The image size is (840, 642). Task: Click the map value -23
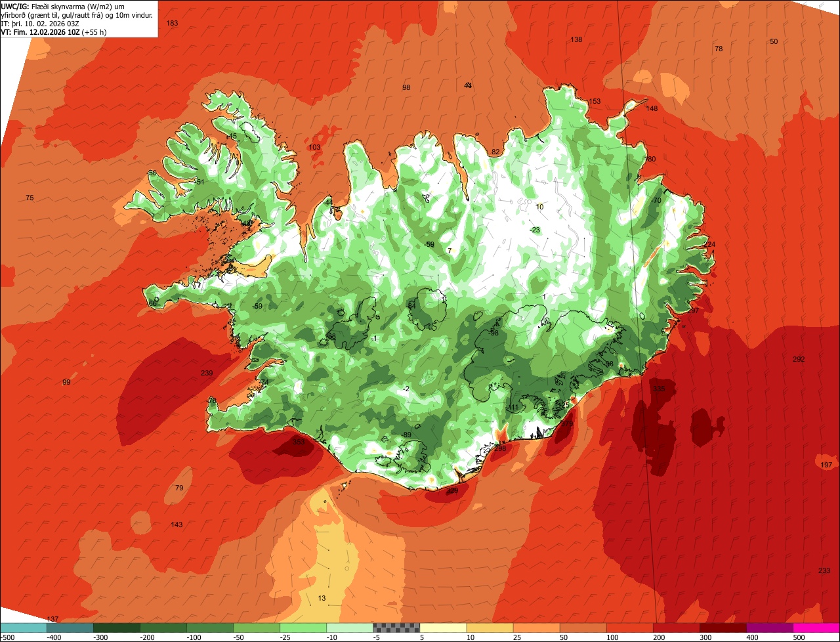coord(535,230)
